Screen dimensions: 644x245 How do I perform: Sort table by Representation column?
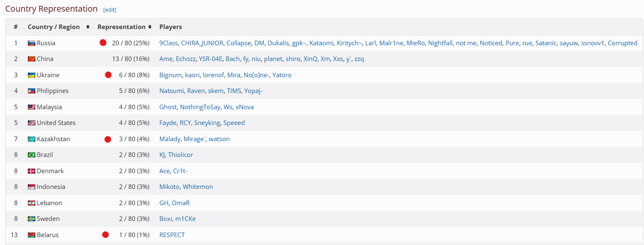pos(124,27)
